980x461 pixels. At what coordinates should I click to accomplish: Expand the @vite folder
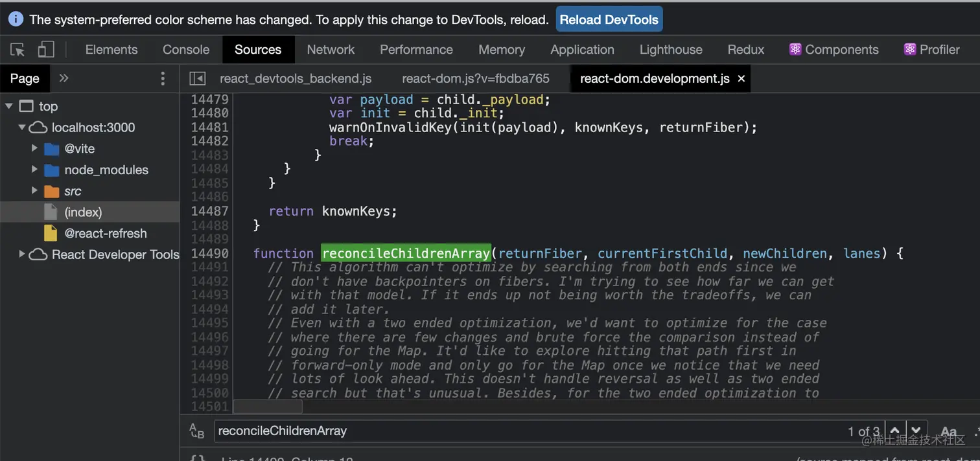tap(35, 148)
